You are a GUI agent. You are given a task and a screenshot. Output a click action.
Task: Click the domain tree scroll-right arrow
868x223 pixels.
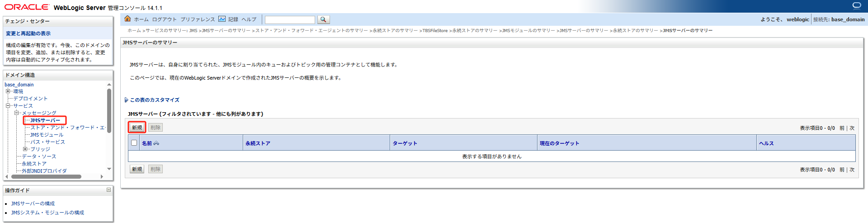(x=102, y=177)
